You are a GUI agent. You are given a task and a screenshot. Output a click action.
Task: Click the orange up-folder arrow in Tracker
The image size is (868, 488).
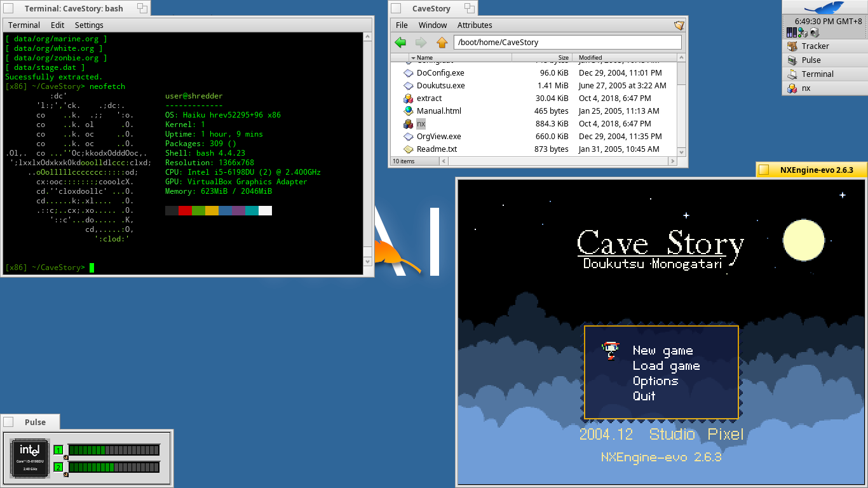[x=442, y=43]
